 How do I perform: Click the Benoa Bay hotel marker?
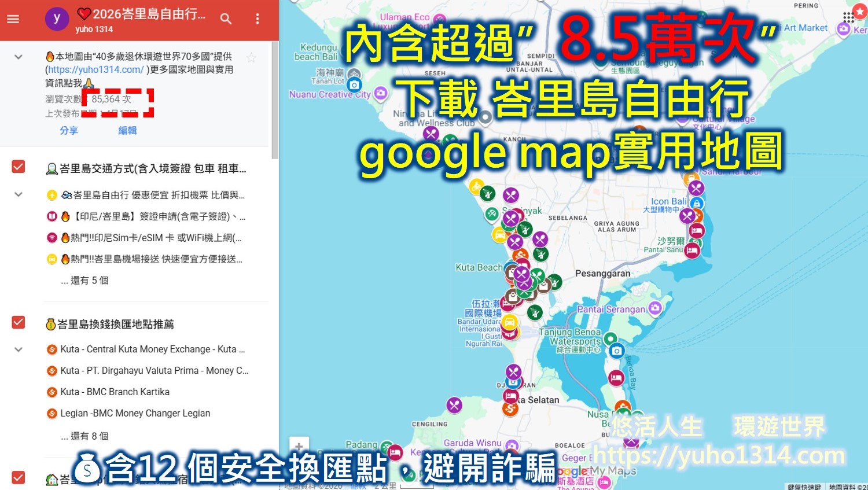click(616, 378)
